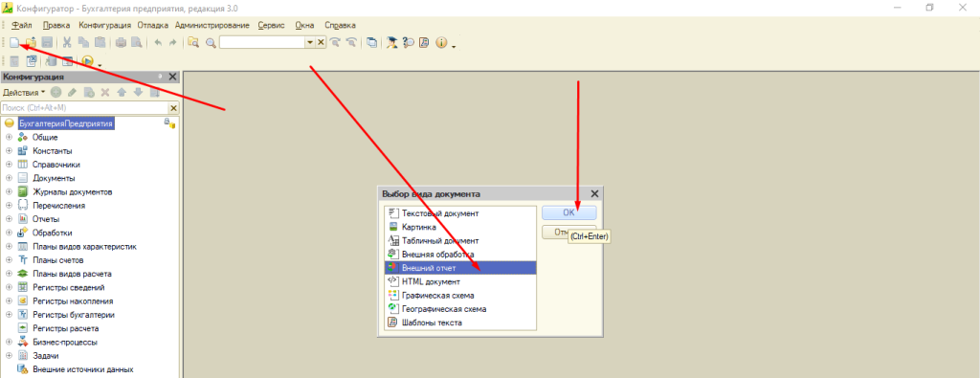Click the Undo arrow icon
This screenshot has height=378, width=980.
click(158, 42)
